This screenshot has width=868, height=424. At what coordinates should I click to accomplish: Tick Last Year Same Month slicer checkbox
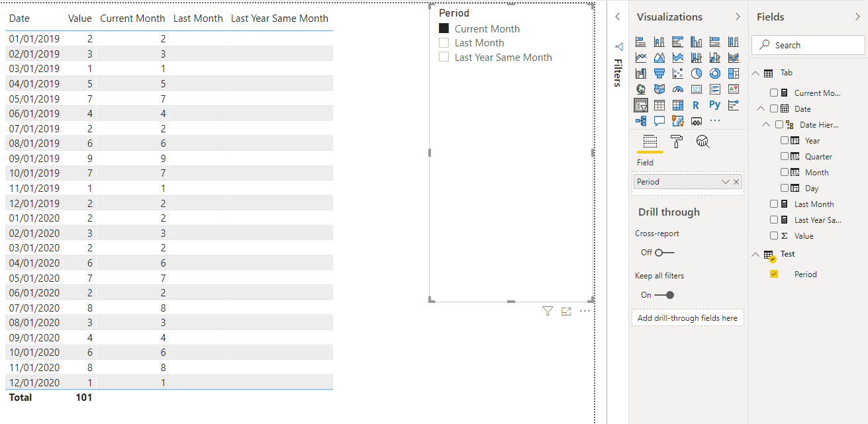(x=444, y=58)
